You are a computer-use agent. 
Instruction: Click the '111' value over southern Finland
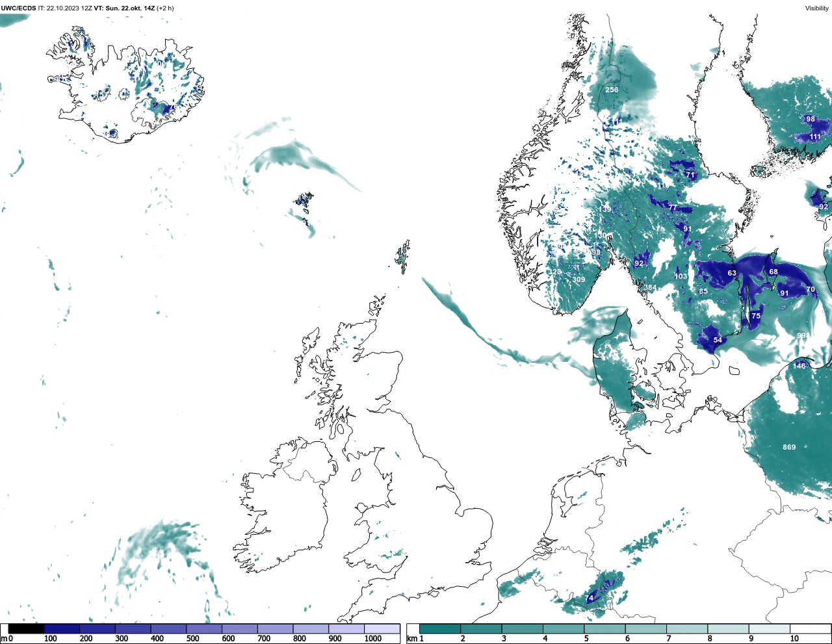pos(815,136)
